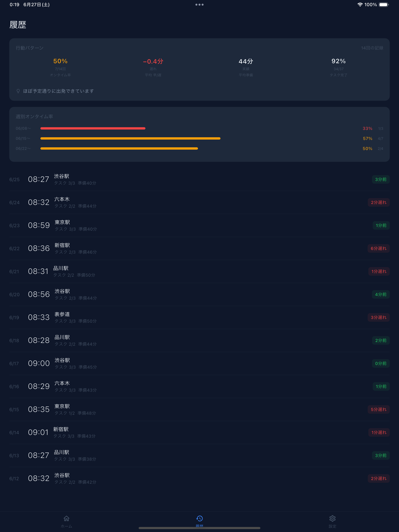Tap the 06/08 week red progress bar

(x=93, y=128)
